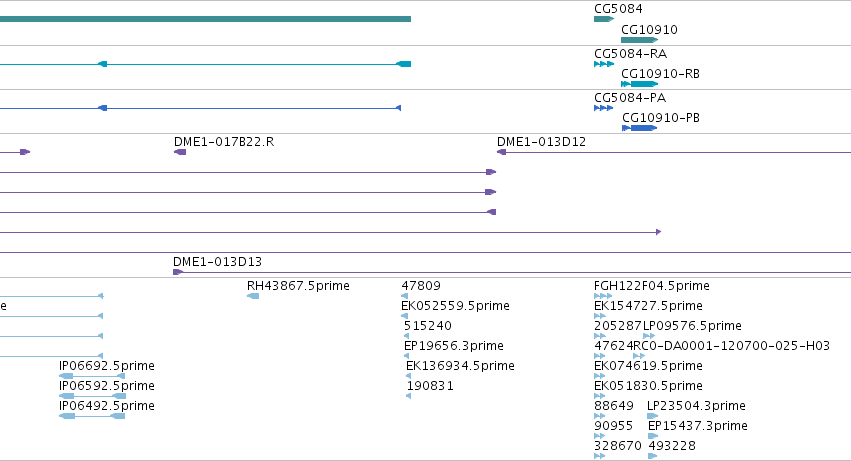Click the 493228 EST arrow glyph
The height and width of the screenshot is (461, 851).
click(652, 456)
